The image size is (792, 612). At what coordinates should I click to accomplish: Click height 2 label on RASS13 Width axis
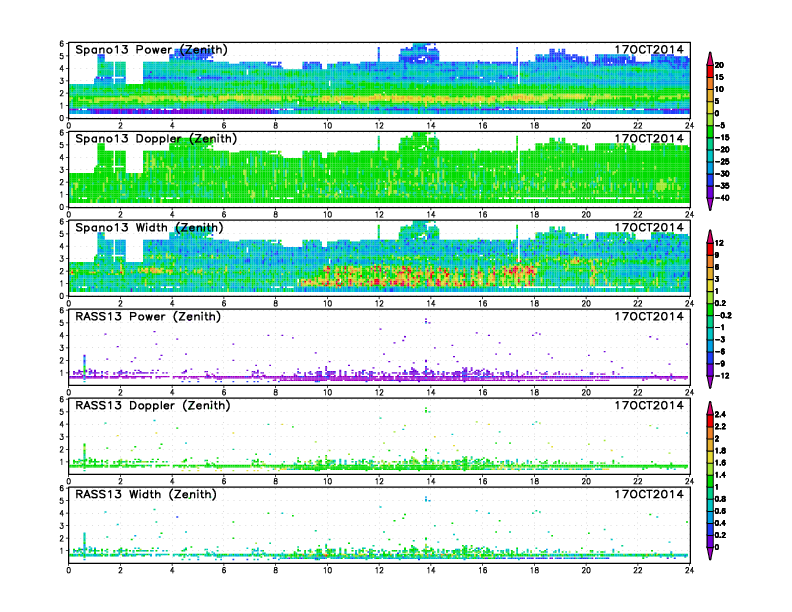(62, 538)
